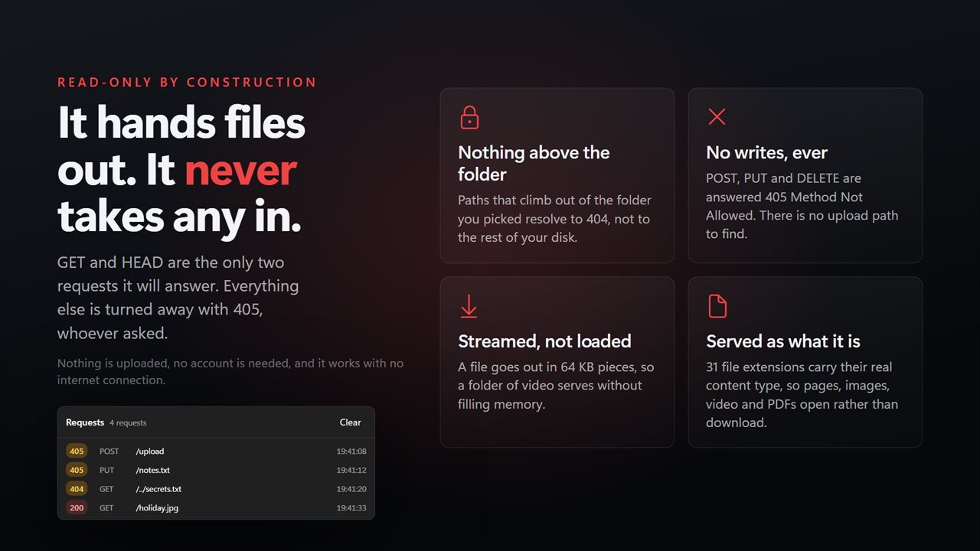Click the note starting Nothing is uploaded
Image resolution: width=980 pixels, height=551 pixels.
tap(230, 371)
